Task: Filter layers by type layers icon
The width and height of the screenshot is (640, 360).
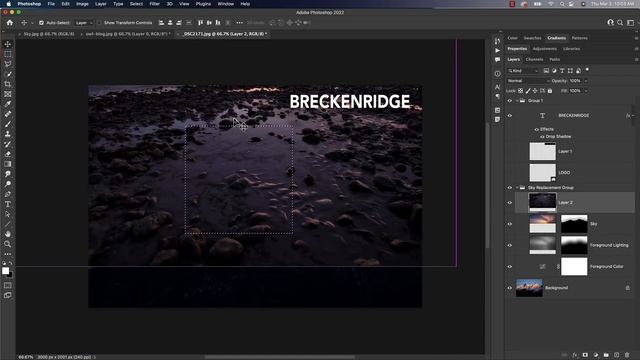Action: pyautogui.click(x=562, y=71)
